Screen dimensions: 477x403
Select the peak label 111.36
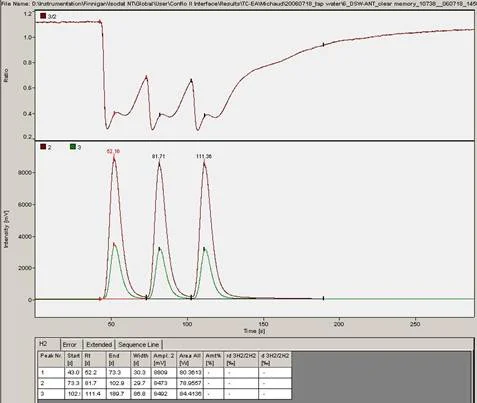pyautogui.click(x=204, y=156)
